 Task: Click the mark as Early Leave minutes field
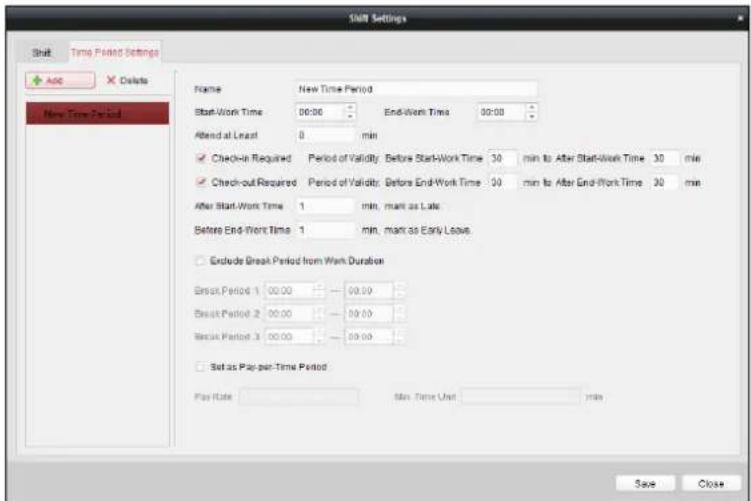tap(325, 230)
